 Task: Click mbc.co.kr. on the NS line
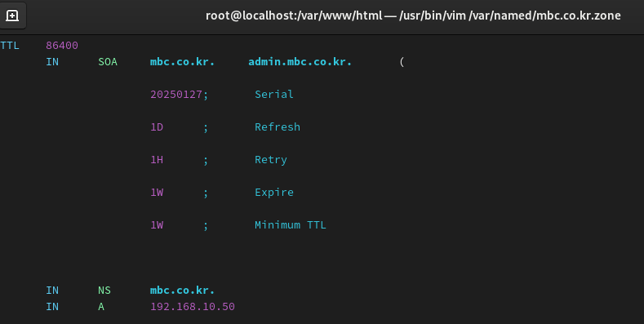tap(182, 291)
